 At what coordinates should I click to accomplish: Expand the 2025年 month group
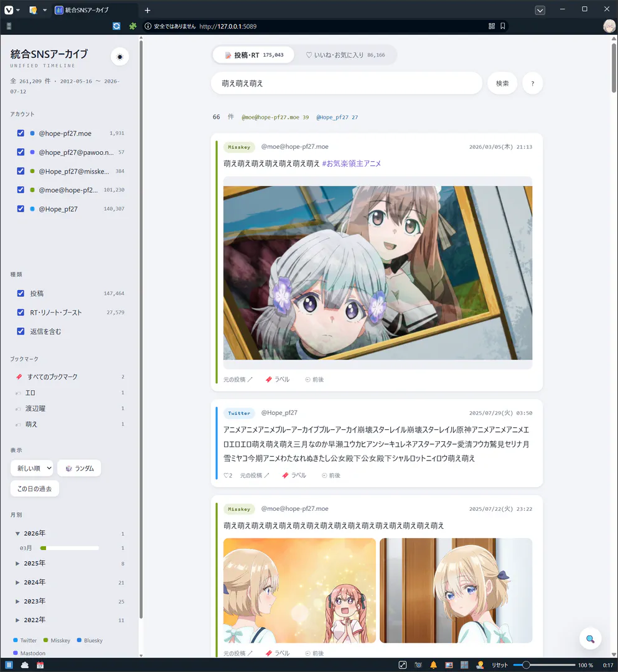click(x=17, y=563)
